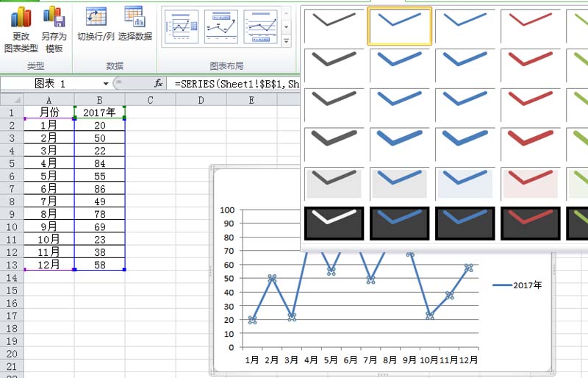Select column header C
This screenshot has height=378, width=588.
click(x=150, y=100)
